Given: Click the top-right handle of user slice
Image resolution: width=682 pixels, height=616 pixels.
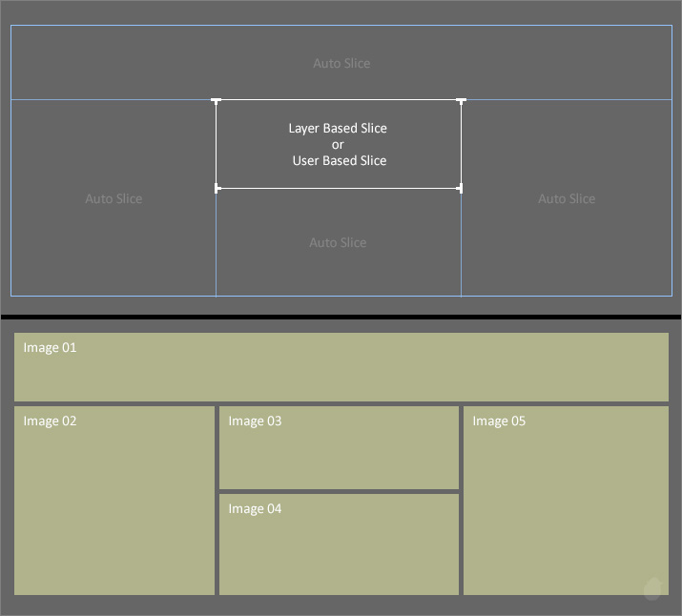Looking at the screenshot, I should point(462,100).
